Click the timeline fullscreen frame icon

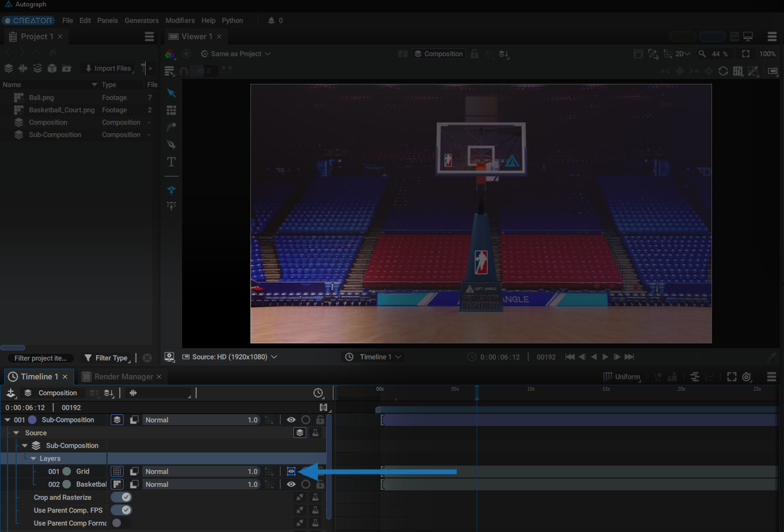coord(732,377)
